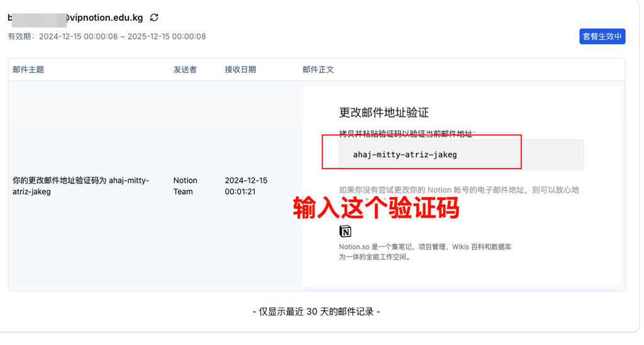Click the 如果你没有尝试更改 notice text
This screenshot has height=345, width=644.
click(x=458, y=190)
